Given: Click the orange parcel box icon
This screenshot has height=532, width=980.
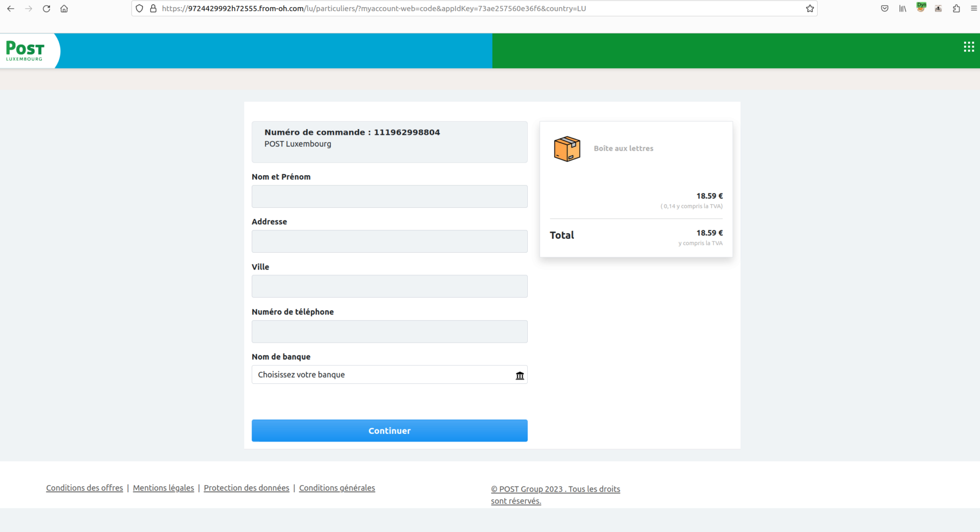Looking at the screenshot, I should pos(567,149).
